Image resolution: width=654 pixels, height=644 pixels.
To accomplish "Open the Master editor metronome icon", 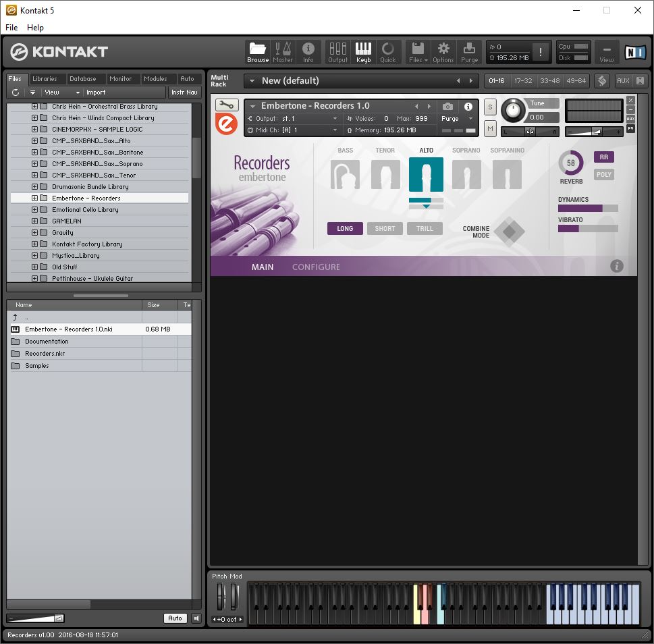I will 283,52.
